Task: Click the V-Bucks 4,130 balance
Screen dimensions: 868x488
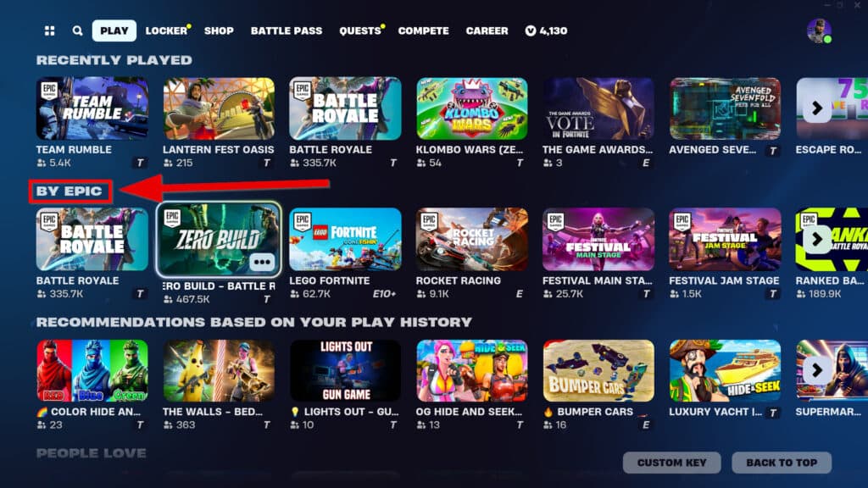Action: 546,31
